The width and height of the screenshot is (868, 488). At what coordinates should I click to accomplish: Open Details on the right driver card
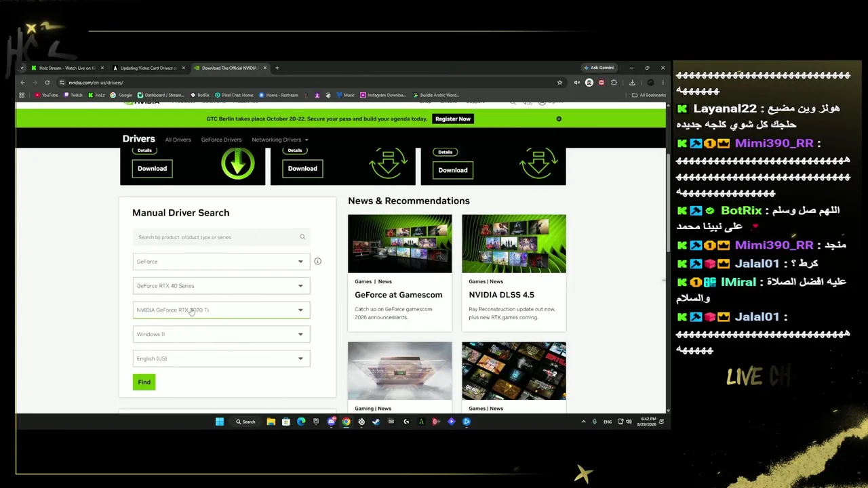(445, 152)
